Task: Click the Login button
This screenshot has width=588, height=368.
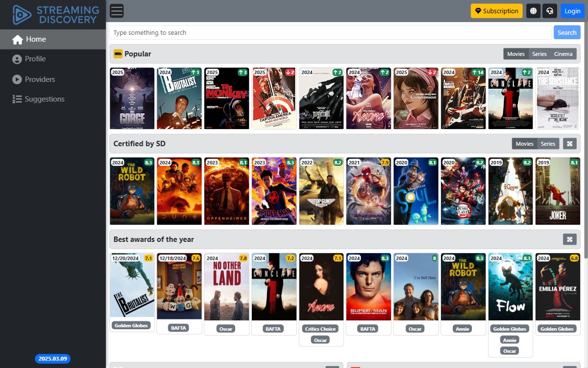Action: coord(572,11)
